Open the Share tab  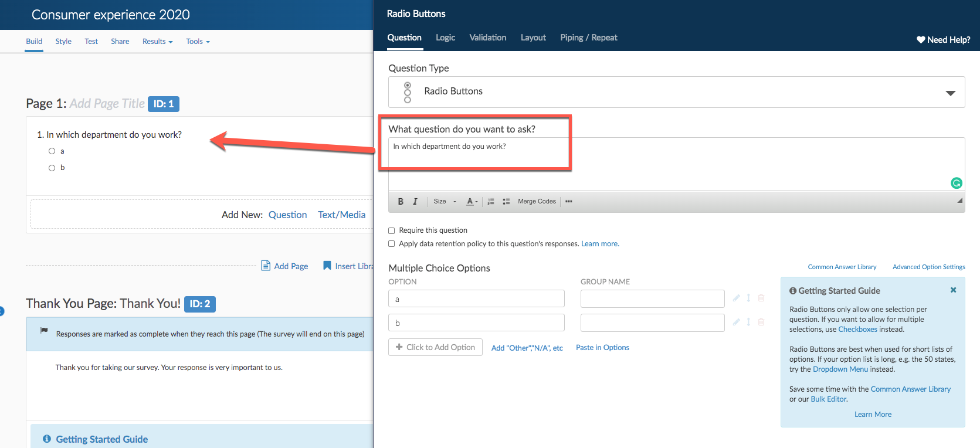[x=120, y=42]
